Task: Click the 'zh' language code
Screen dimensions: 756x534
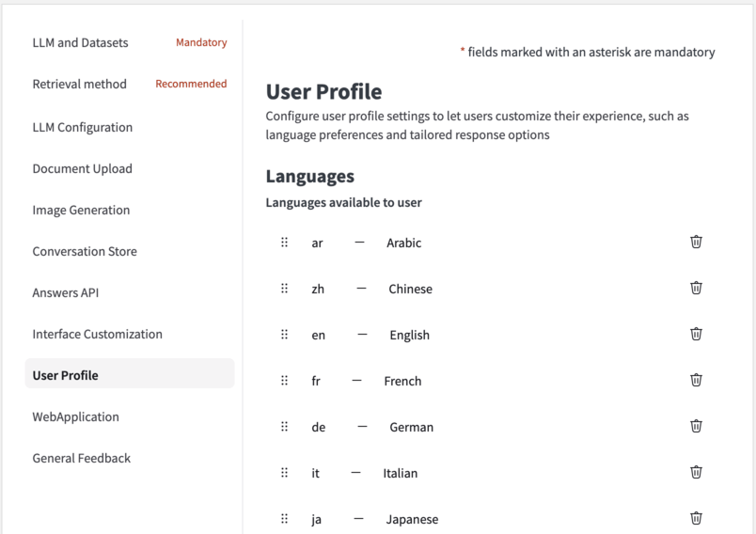Action: [318, 290]
